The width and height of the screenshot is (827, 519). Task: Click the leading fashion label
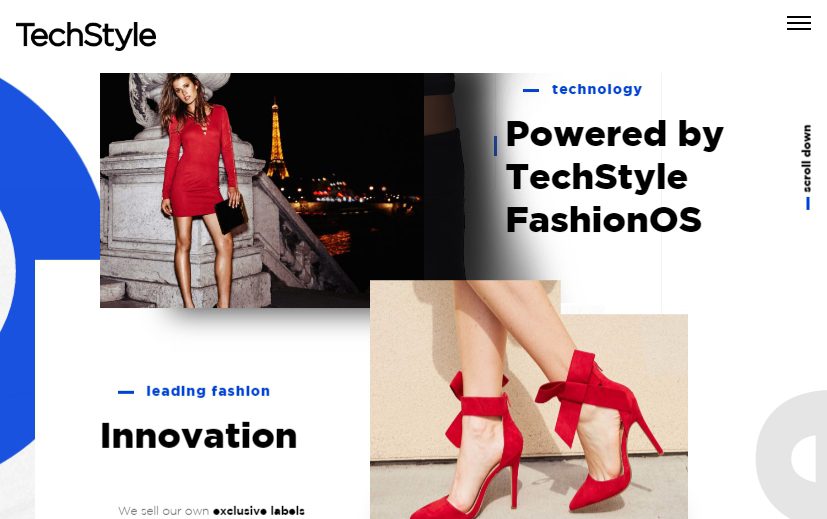(208, 391)
